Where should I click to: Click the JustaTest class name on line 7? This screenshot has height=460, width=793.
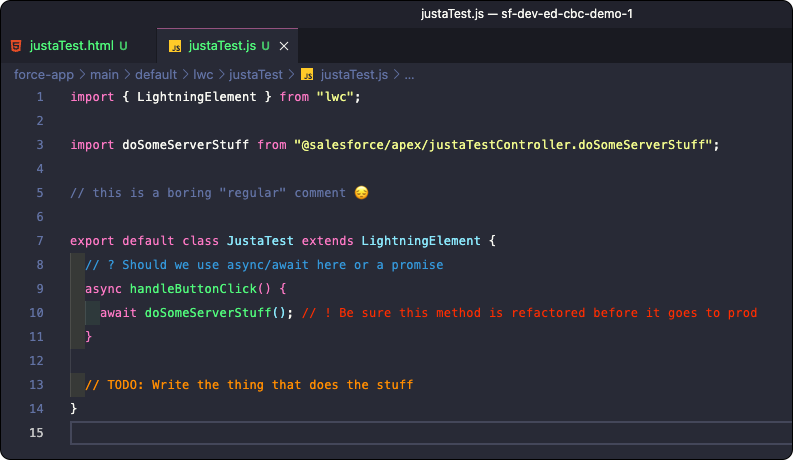[x=260, y=241]
